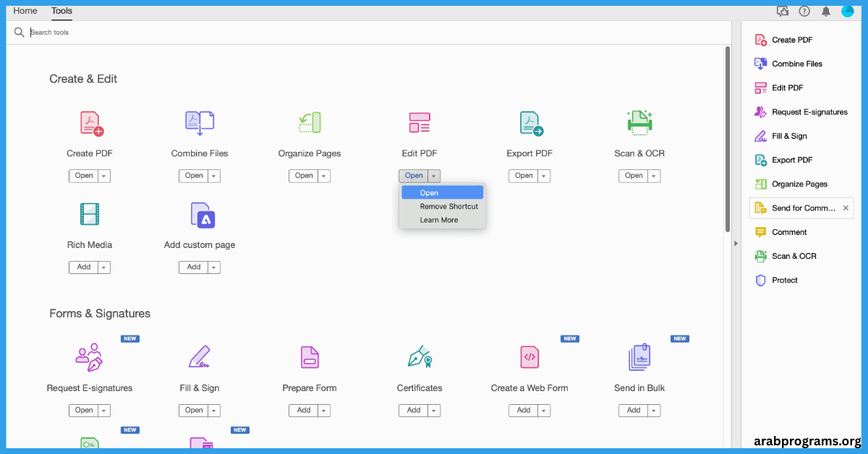
Task: Expand dropdown arrow next to Organize Pages Open
Action: point(324,176)
